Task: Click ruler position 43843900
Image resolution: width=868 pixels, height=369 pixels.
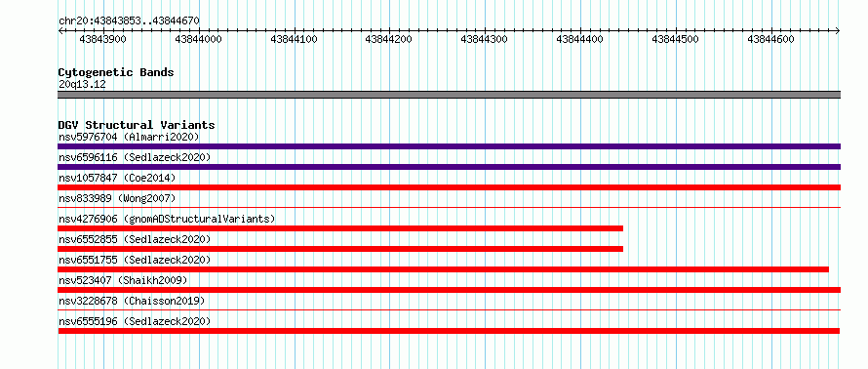Action: 103,39
